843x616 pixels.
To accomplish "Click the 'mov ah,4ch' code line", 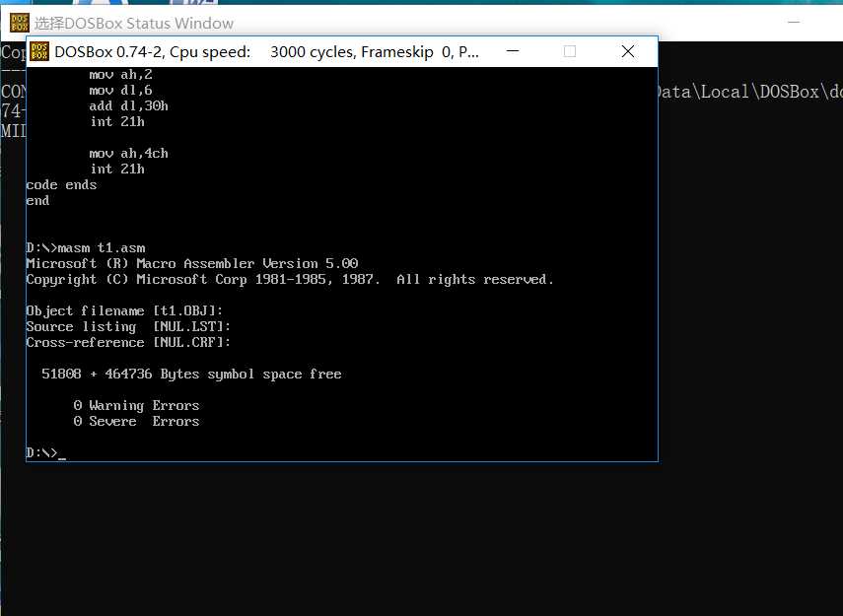I will (x=128, y=153).
